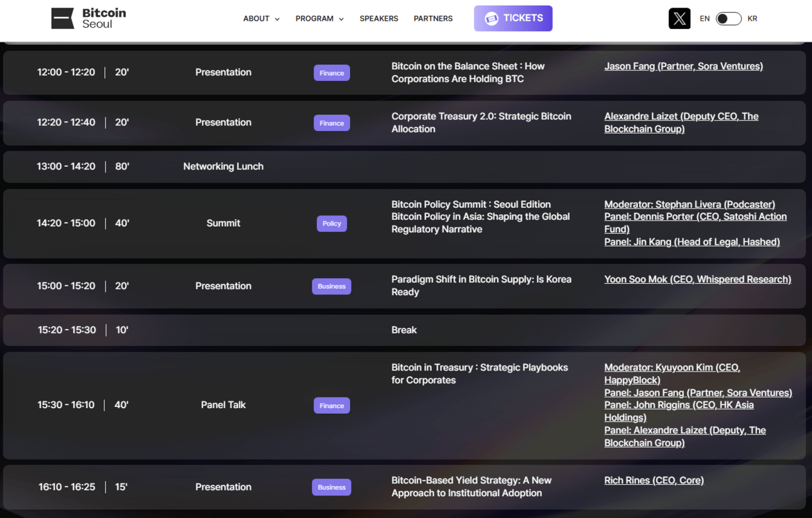Click 'Bitcoin in Treasury' session title
The image size is (812, 518).
480,374
